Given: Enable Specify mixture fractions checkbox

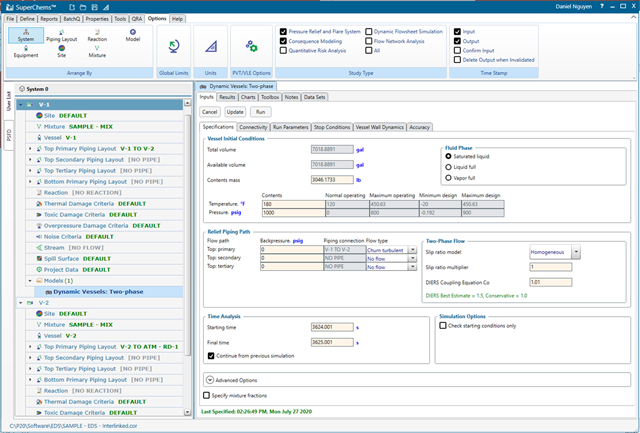Looking at the screenshot, I should [207, 395].
